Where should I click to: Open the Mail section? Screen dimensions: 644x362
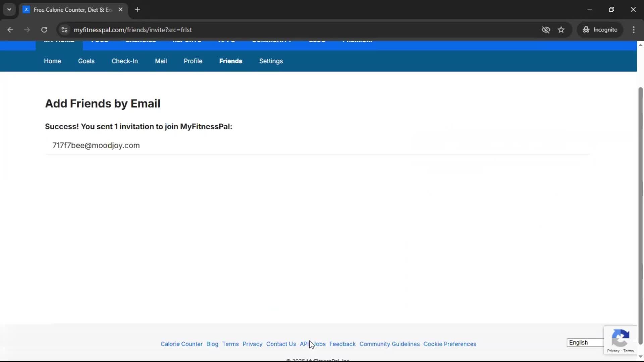[x=161, y=61]
